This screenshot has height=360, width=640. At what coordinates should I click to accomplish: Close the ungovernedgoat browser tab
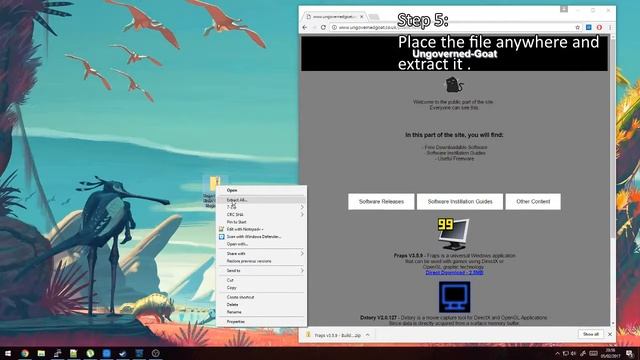[361, 17]
